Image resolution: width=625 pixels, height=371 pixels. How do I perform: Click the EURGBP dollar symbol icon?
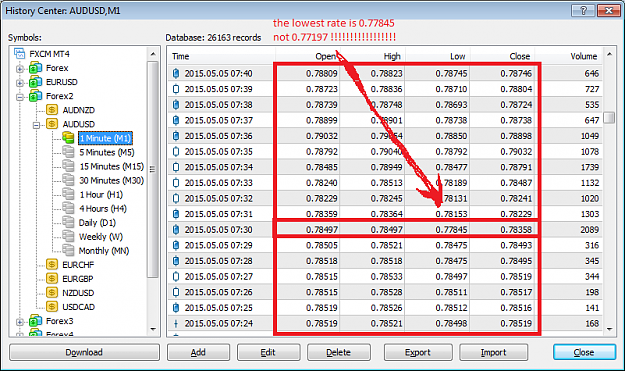52,279
